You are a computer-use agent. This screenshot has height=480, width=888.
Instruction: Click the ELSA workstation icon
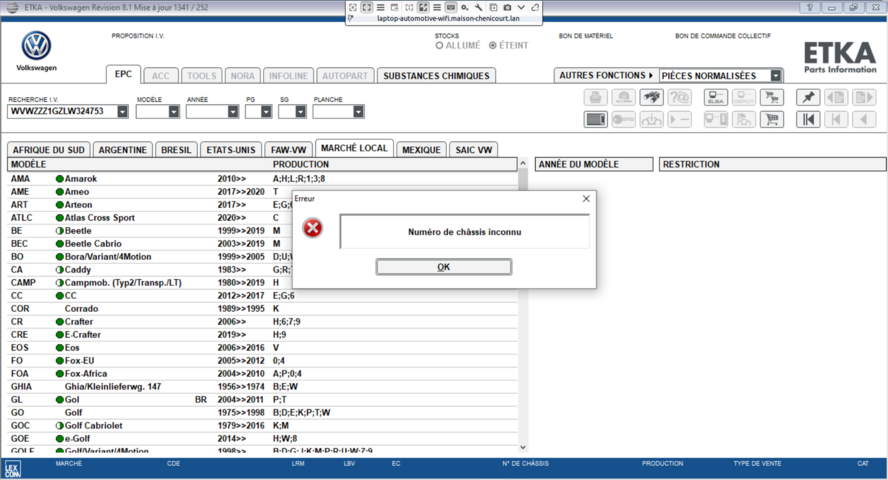716,97
